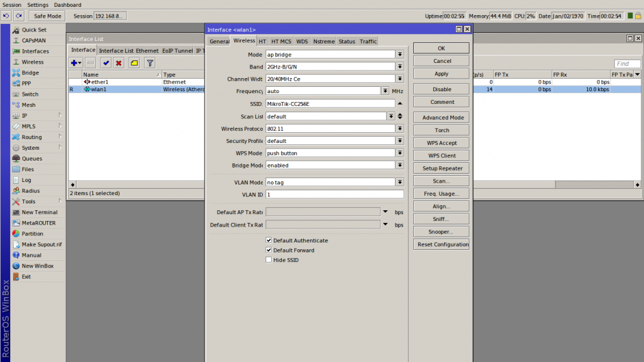This screenshot has height=362, width=644.
Task: Open Bridge sidebar item
Action: (x=30, y=72)
